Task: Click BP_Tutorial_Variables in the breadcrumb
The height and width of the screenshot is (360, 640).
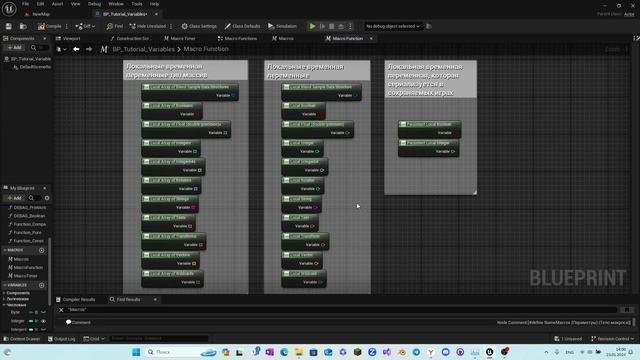Action: point(143,49)
